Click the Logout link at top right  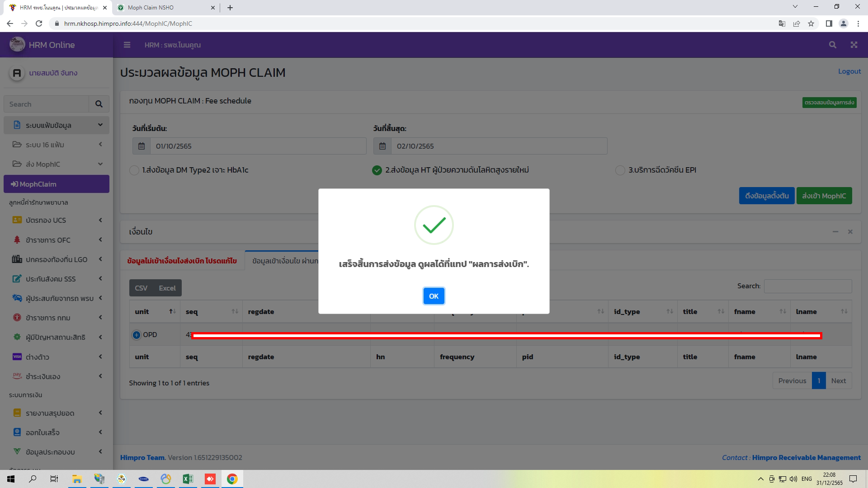(849, 71)
